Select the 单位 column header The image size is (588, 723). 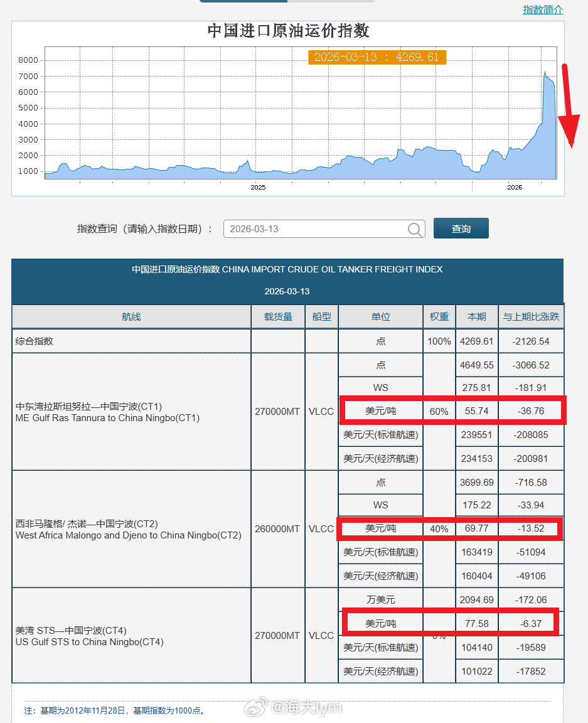380,317
